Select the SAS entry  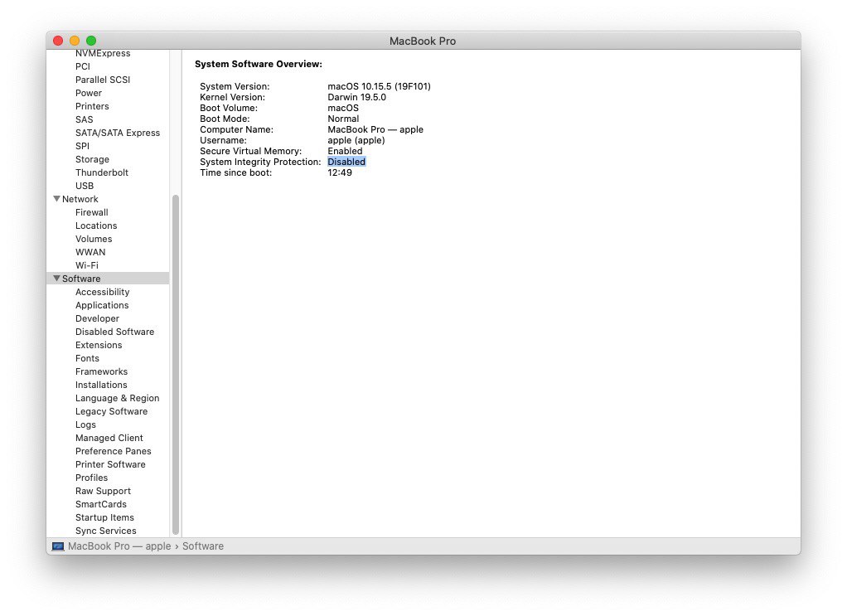point(85,119)
